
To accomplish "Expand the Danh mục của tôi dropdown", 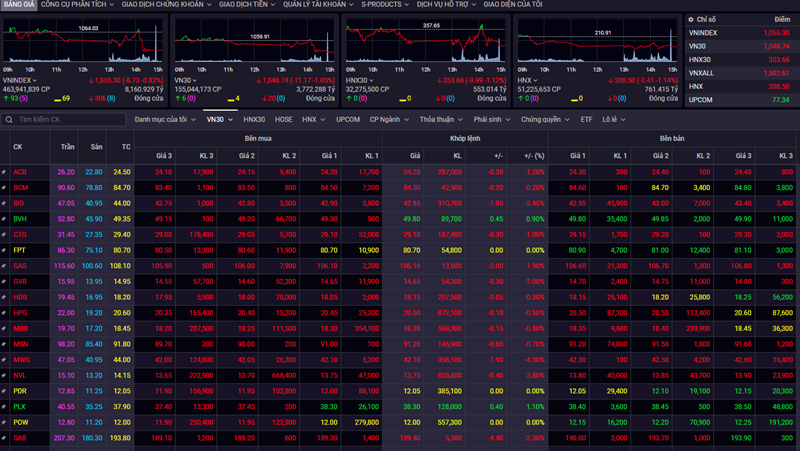I will pyautogui.click(x=165, y=119).
